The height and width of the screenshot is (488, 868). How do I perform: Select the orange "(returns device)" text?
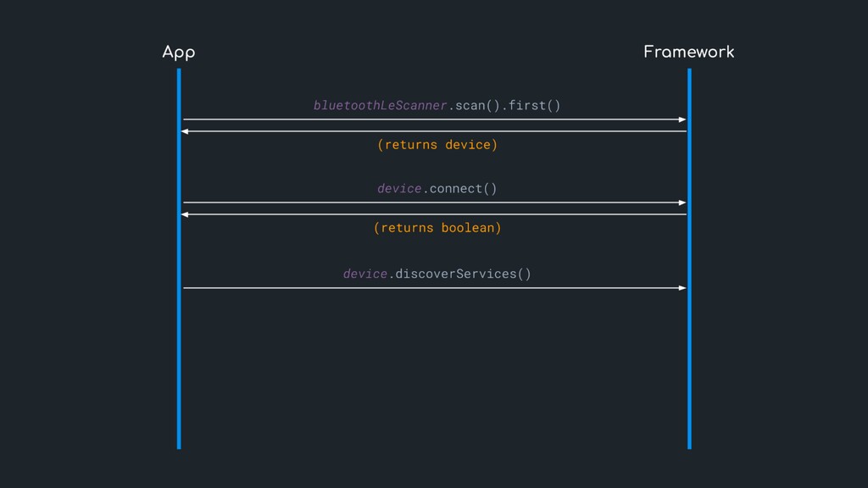coord(437,145)
